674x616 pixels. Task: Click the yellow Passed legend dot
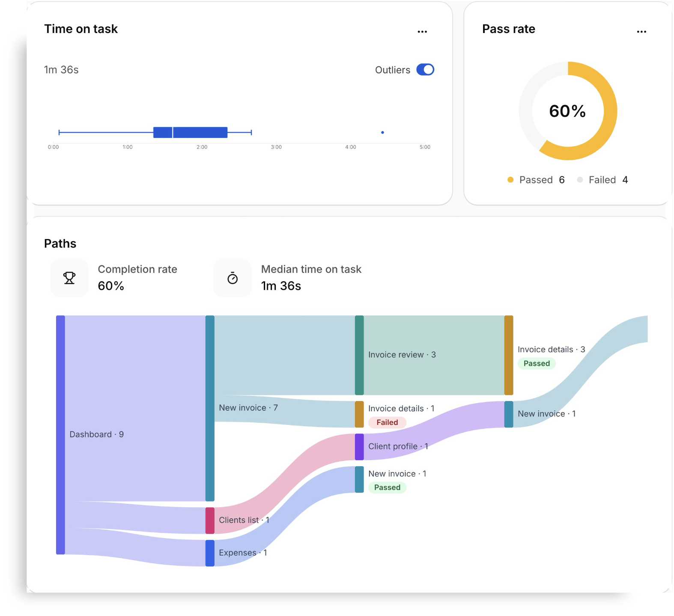510,180
